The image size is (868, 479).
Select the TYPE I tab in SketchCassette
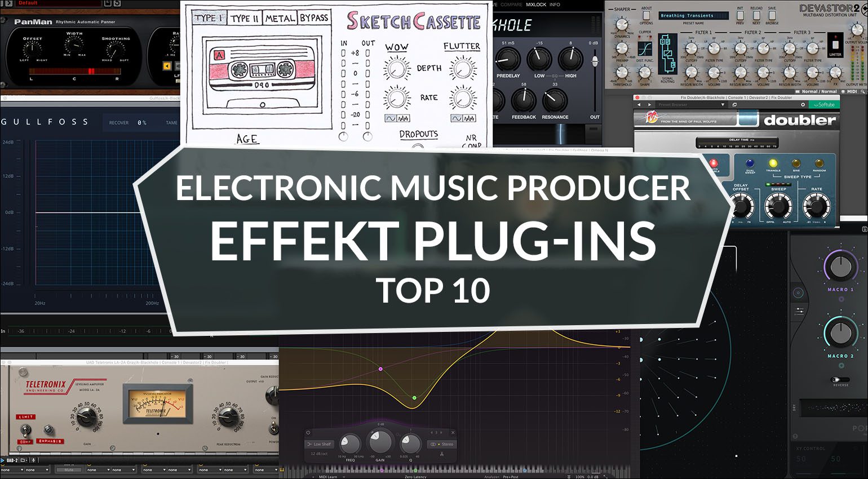click(x=209, y=18)
